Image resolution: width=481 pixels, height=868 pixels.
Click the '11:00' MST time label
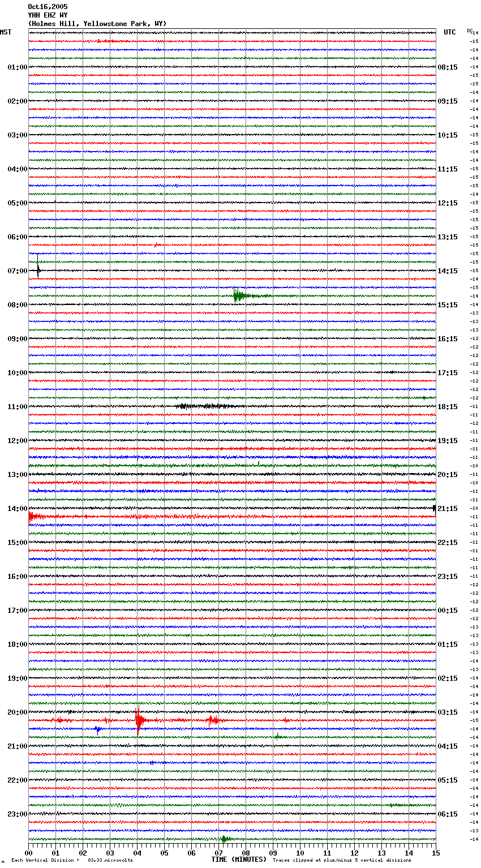point(18,407)
